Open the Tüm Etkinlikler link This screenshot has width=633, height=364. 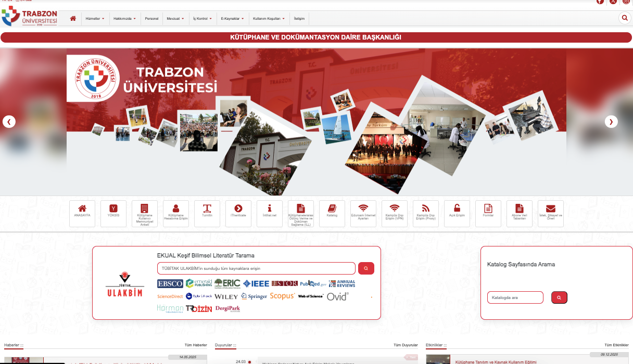(616, 345)
